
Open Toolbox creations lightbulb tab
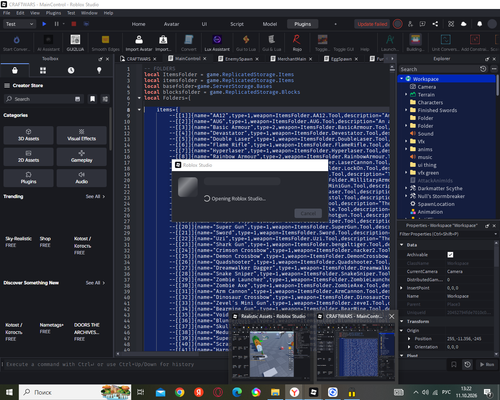tap(99, 70)
